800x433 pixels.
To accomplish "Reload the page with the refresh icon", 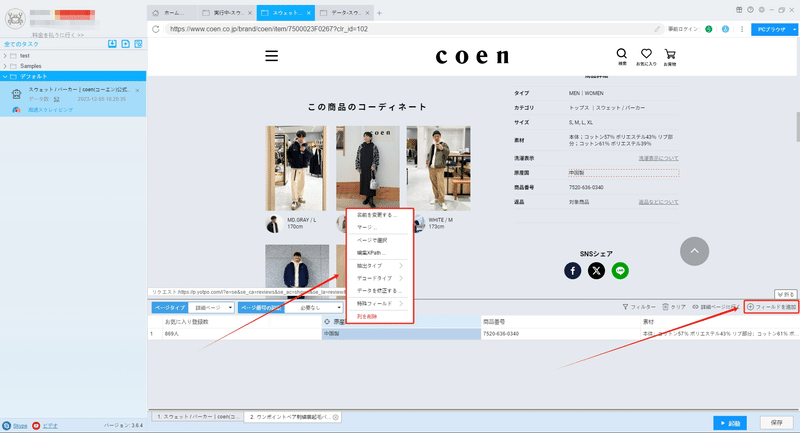I will click(x=156, y=29).
